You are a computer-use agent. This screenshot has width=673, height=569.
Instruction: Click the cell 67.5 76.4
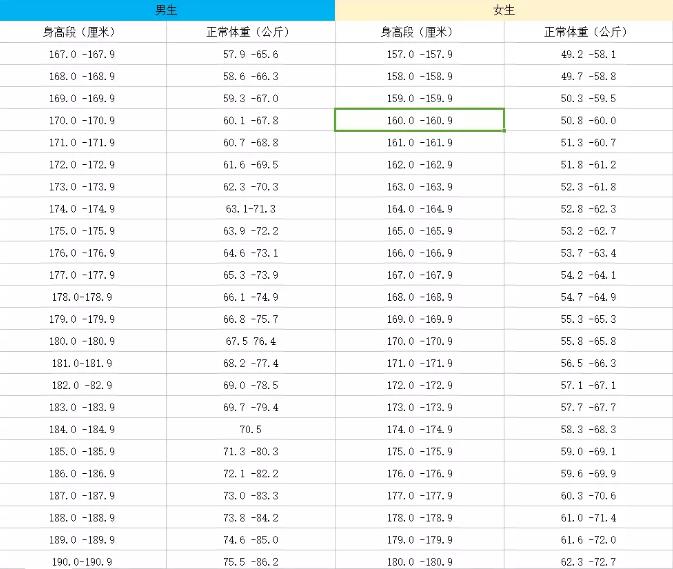251,342
